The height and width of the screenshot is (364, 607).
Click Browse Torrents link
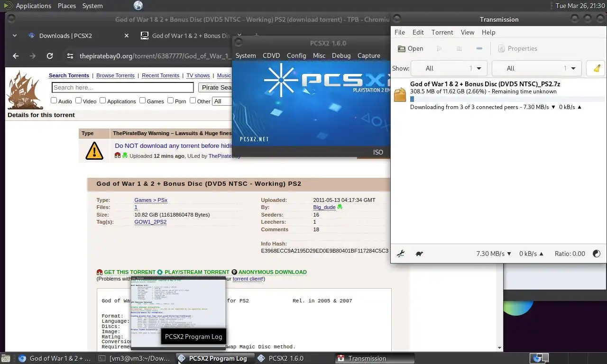(115, 75)
